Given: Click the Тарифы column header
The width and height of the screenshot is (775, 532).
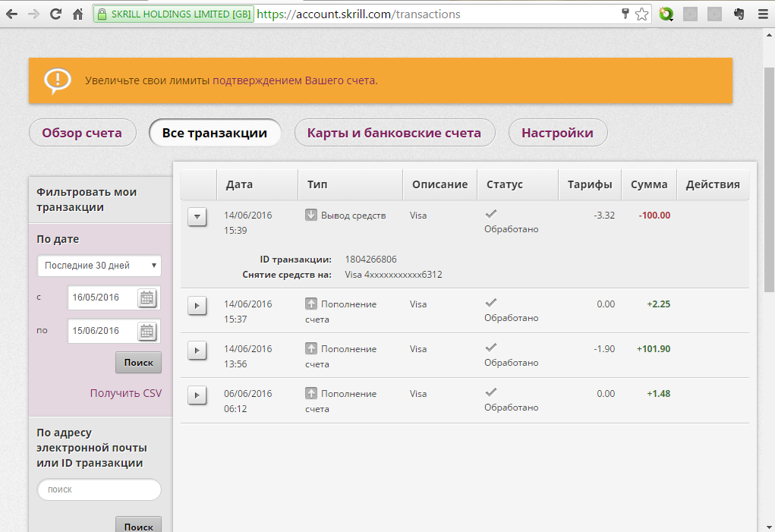Looking at the screenshot, I should click(590, 184).
